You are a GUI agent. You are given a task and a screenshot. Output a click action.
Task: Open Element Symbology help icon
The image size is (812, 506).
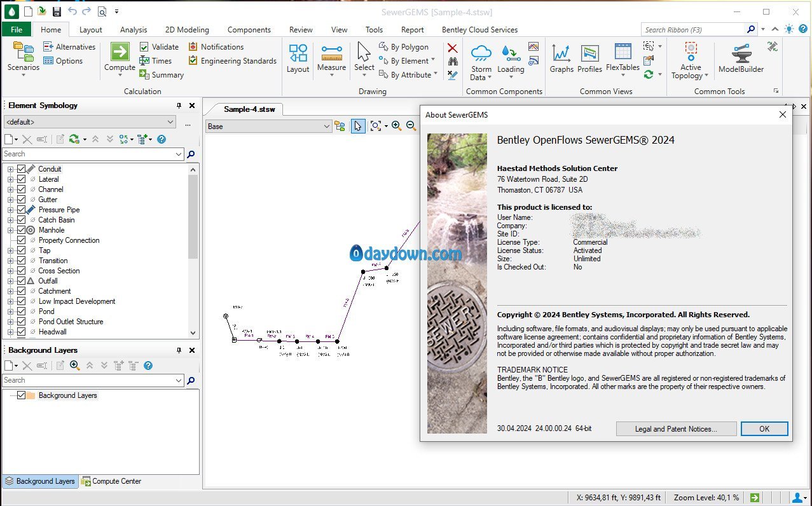[162, 139]
